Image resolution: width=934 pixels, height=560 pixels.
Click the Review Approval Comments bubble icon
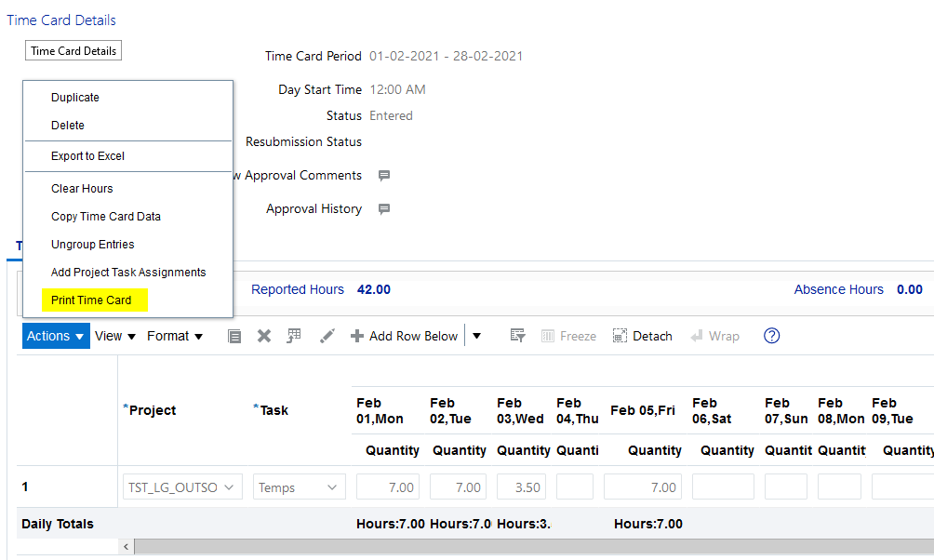tap(383, 175)
